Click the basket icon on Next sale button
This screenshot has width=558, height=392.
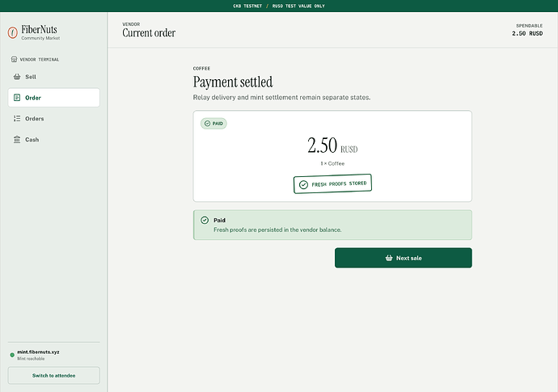pyautogui.click(x=389, y=258)
